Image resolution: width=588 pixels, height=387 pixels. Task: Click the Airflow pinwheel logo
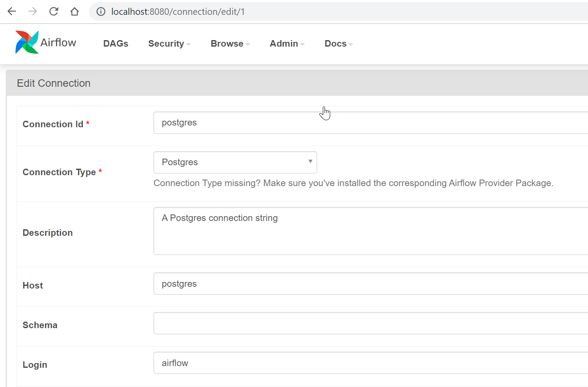coord(26,42)
